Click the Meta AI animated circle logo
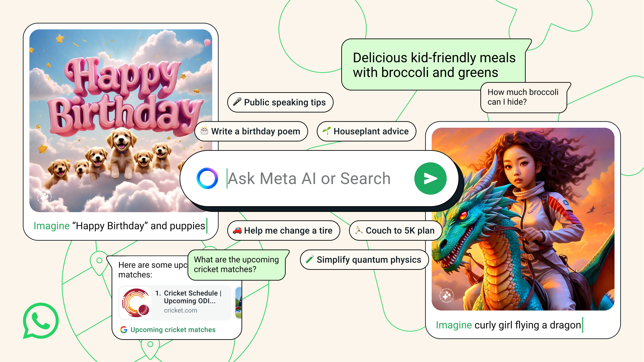This screenshot has height=362, width=644. pos(207,178)
